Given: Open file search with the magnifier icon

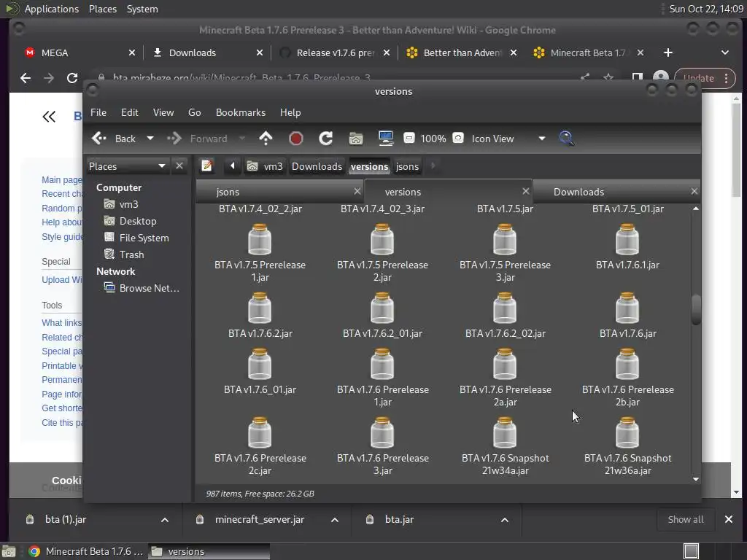Looking at the screenshot, I should tap(566, 139).
